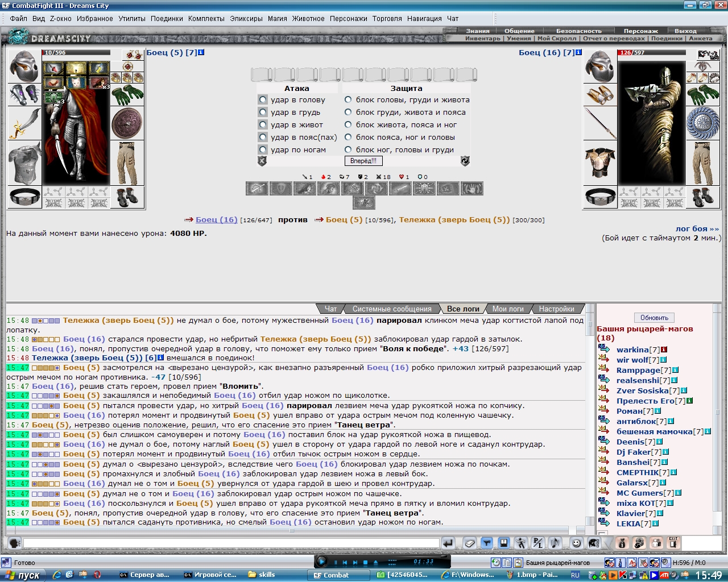Open the Навигация menu
The image size is (728, 582).
coord(424,18)
